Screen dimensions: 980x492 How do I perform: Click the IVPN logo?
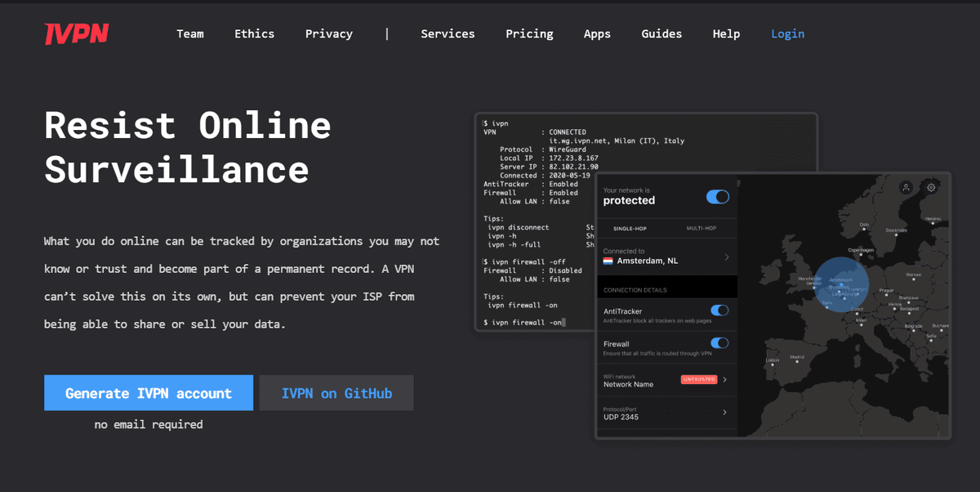(76, 34)
